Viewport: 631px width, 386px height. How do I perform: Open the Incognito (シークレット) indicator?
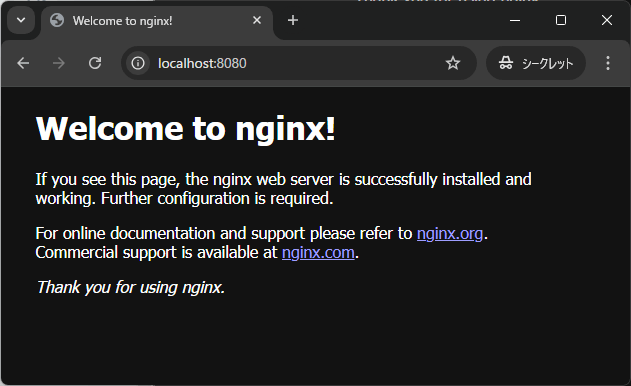(536, 63)
